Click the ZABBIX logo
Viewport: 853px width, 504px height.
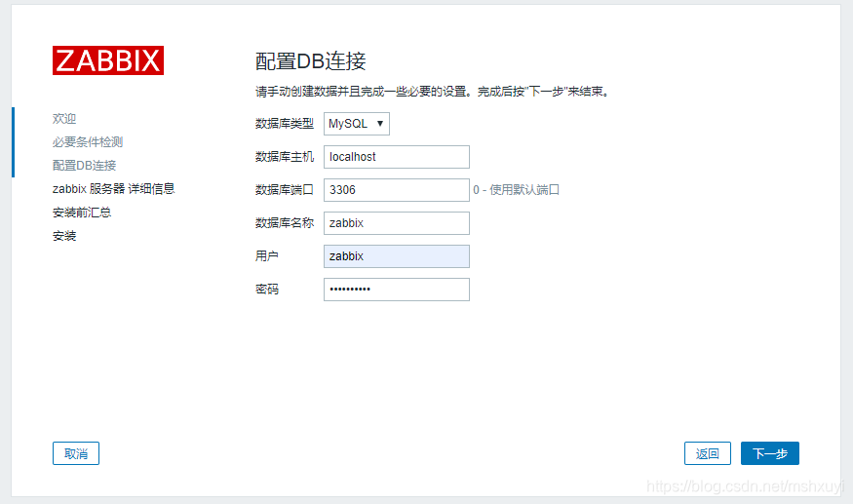(x=107, y=60)
